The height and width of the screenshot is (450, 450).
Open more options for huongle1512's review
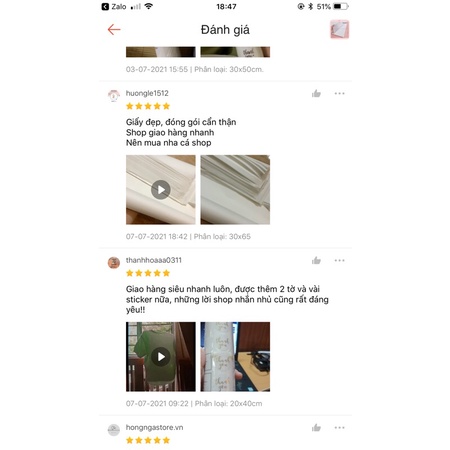point(339,93)
